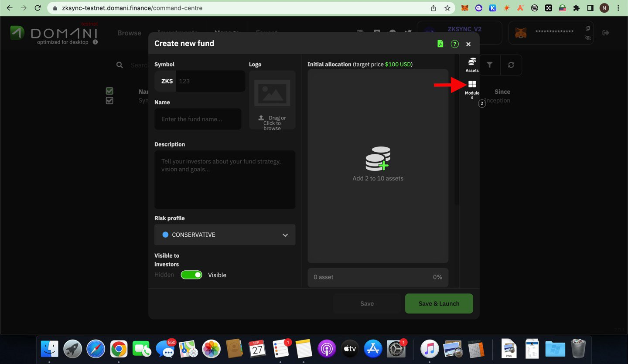The height and width of the screenshot is (364, 628).
Task: Open the Extensions puzzle piece menu
Action: tap(577, 8)
